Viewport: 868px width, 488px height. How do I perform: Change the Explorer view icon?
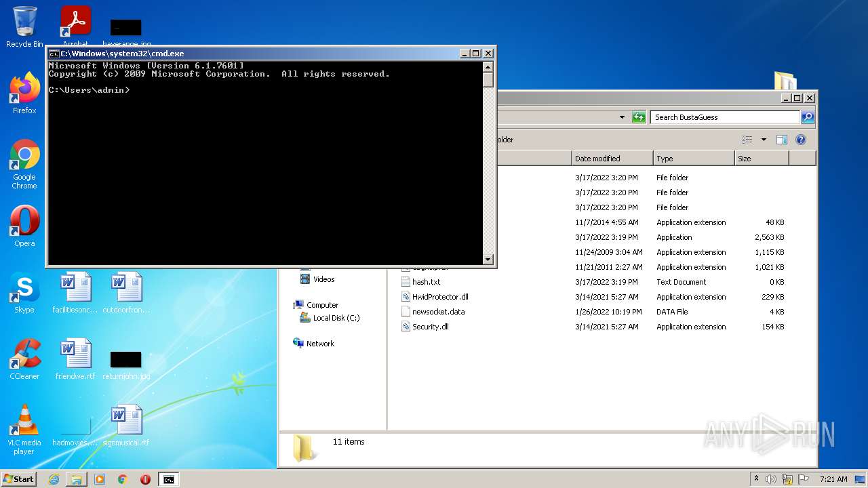click(x=747, y=140)
